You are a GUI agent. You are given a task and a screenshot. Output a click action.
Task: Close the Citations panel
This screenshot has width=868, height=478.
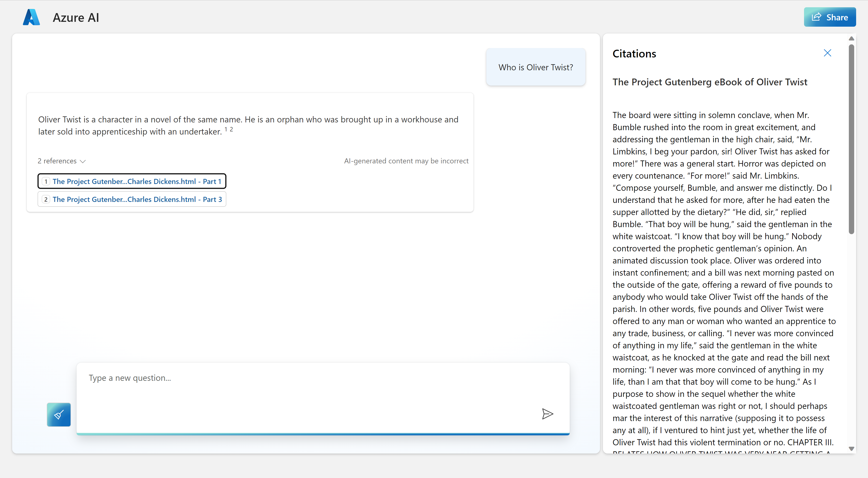827,53
